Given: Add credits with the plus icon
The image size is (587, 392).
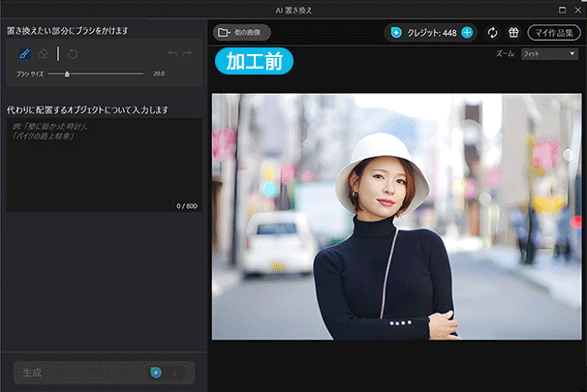Looking at the screenshot, I should coord(467,33).
